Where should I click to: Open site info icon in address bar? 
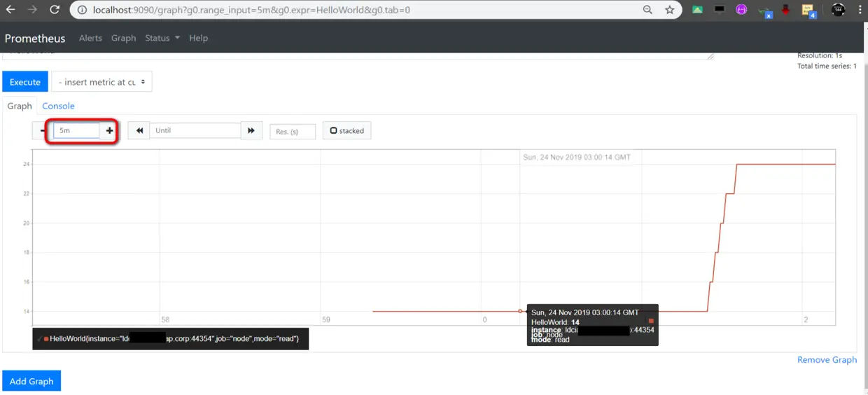(81, 11)
